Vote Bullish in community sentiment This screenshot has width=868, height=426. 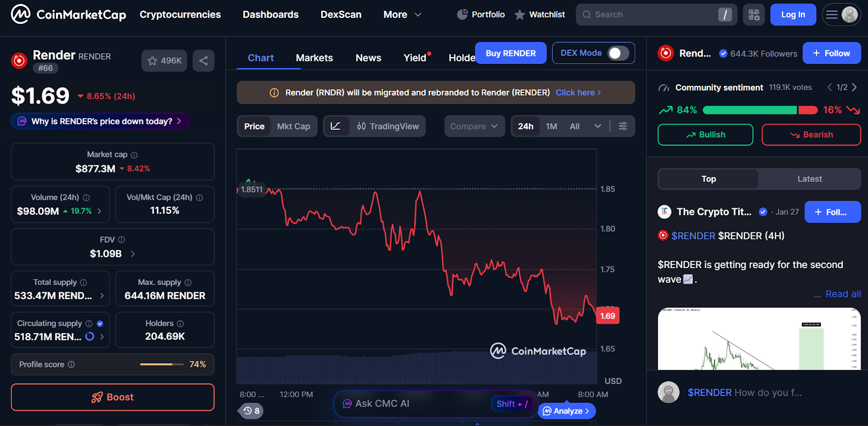[x=705, y=135]
